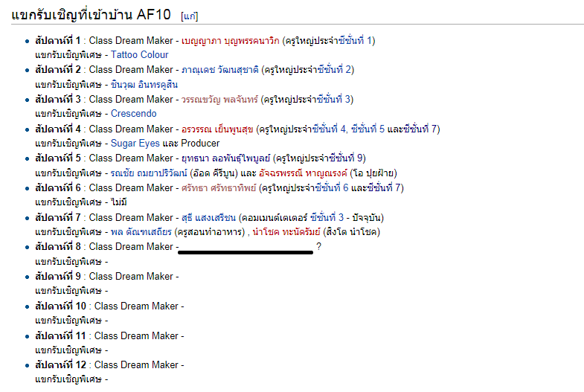Open the พล ตัณฑเสถียร link
Viewport: 584px width, 392px height.
(141, 232)
